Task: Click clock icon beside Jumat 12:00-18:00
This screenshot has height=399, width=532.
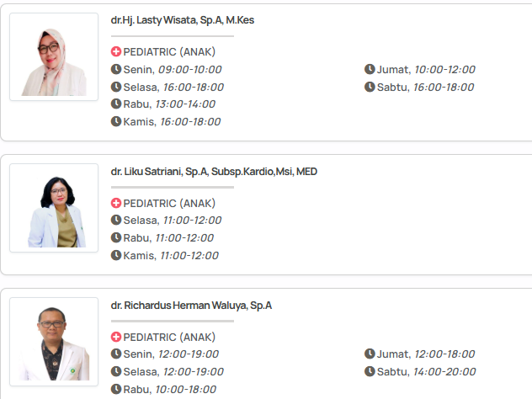Action: [x=370, y=354]
